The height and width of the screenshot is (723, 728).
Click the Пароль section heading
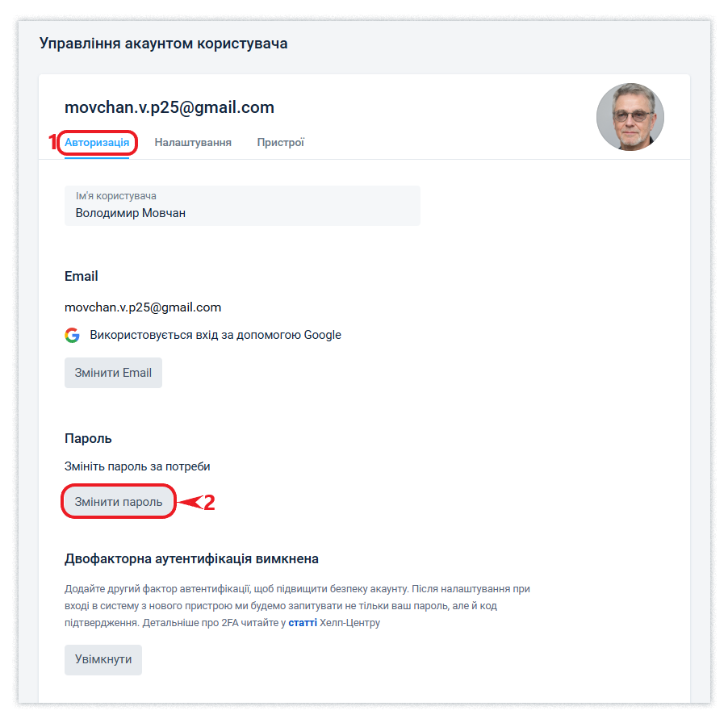click(x=88, y=438)
